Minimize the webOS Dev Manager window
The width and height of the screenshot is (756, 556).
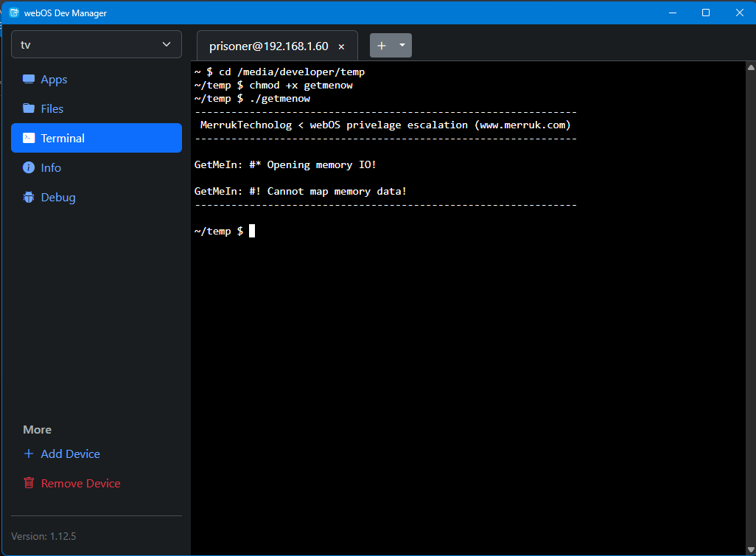[x=672, y=13]
